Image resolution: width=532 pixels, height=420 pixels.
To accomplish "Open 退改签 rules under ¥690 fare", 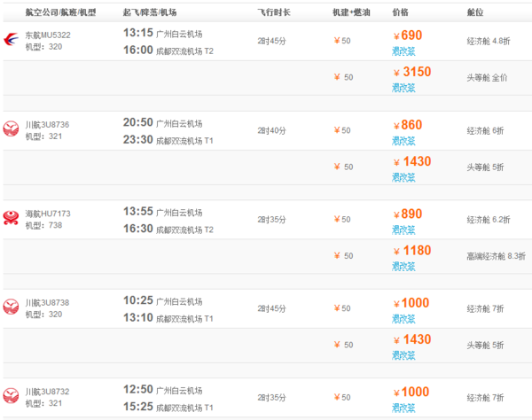I will [403, 51].
